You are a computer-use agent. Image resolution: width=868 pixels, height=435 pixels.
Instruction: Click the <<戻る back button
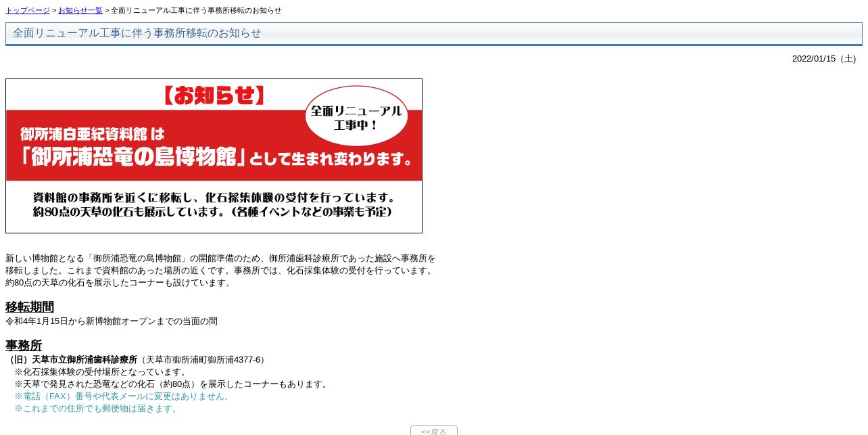[x=434, y=430]
